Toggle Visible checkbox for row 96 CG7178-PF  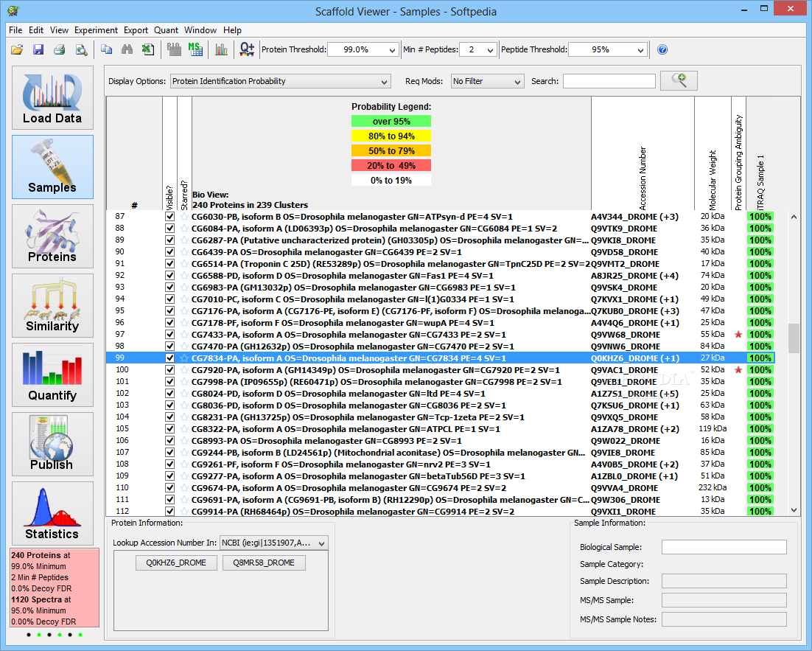[169, 323]
